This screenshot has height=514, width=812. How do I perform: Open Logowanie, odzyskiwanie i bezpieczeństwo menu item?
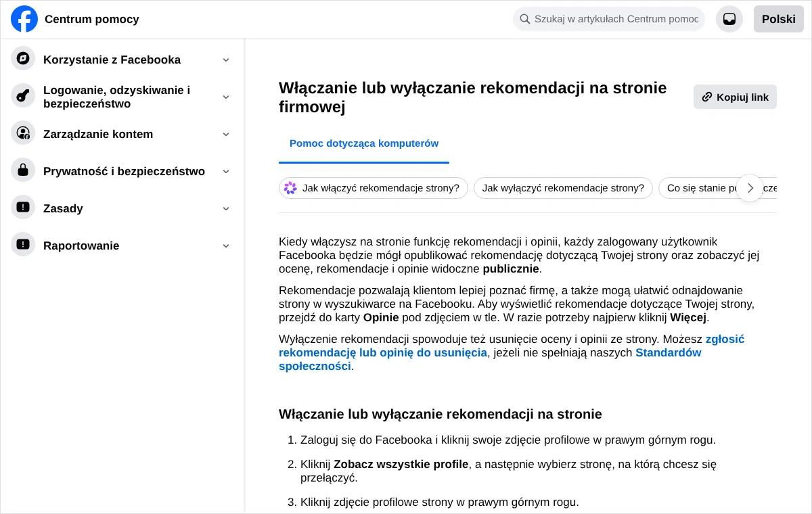pyautogui.click(x=122, y=97)
